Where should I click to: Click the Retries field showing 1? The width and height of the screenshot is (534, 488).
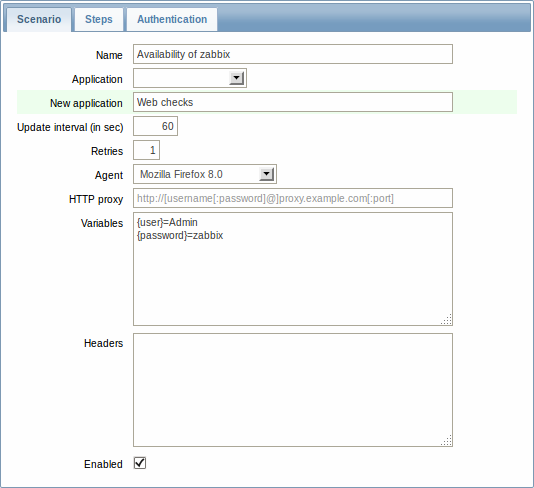(x=146, y=150)
